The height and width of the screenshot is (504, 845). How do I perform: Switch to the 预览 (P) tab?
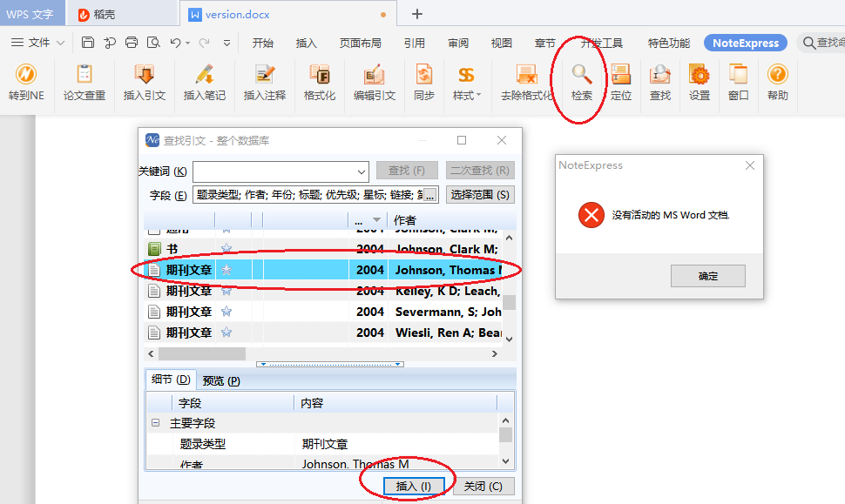pyautogui.click(x=221, y=380)
